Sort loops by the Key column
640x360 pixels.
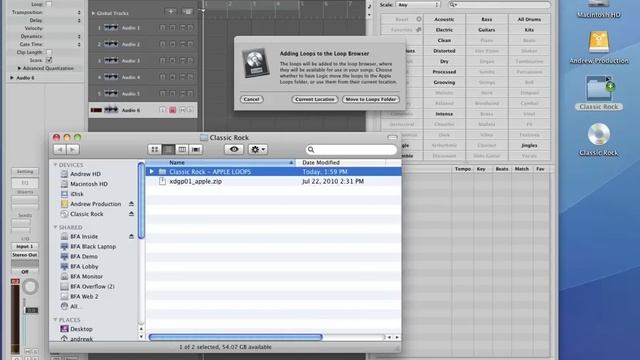tap(481, 169)
